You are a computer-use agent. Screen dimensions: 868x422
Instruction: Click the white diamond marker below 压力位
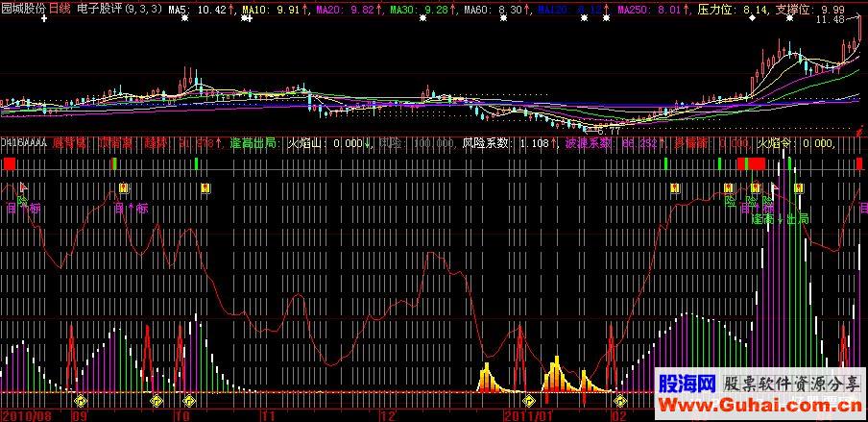752,18
